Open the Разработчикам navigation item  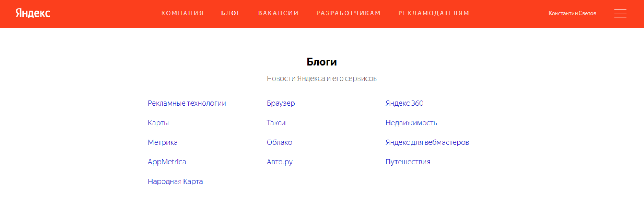(349, 13)
